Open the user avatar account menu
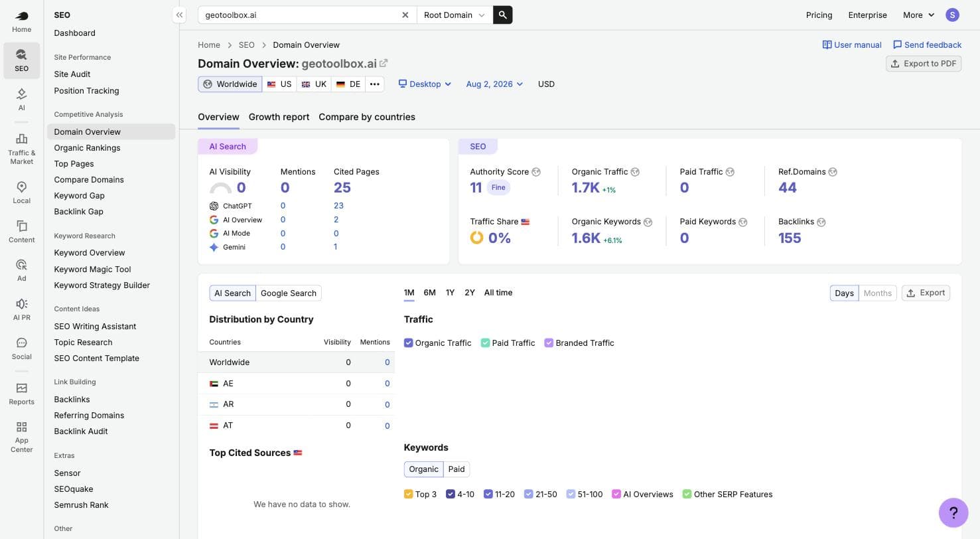 pyautogui.click(x=953, y=15)
